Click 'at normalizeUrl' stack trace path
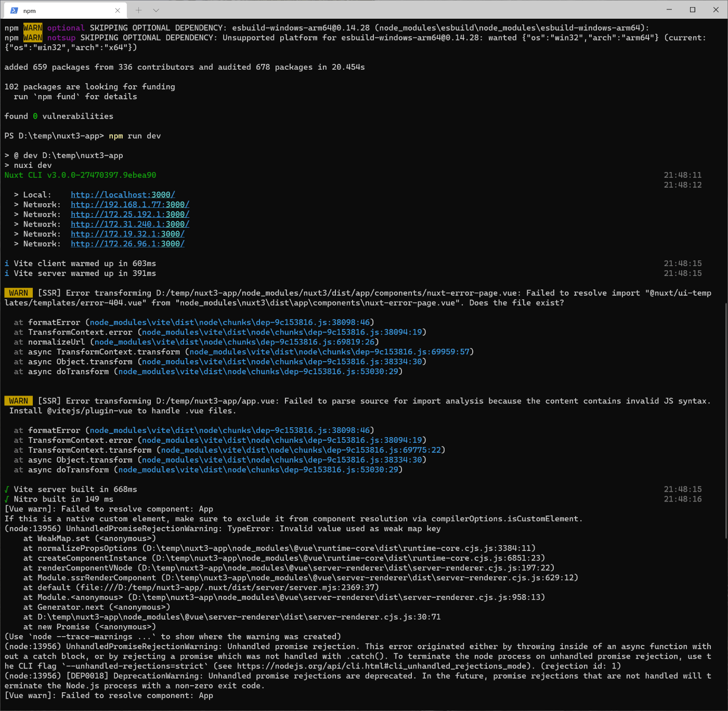The height and width of the screenshot is (711, 728). [x=235, y=342]
